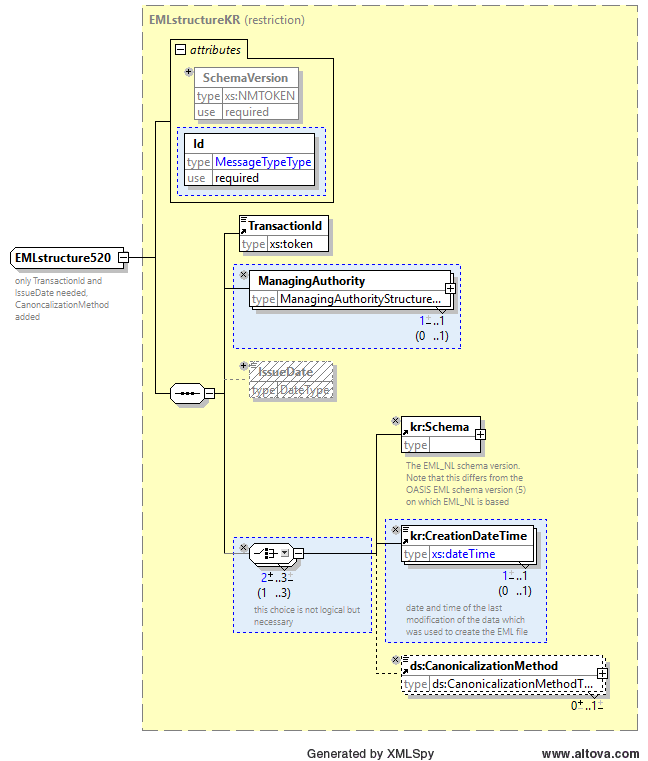
Task: Click the EML_NL schema version annotation
Action: pos(465,483)
